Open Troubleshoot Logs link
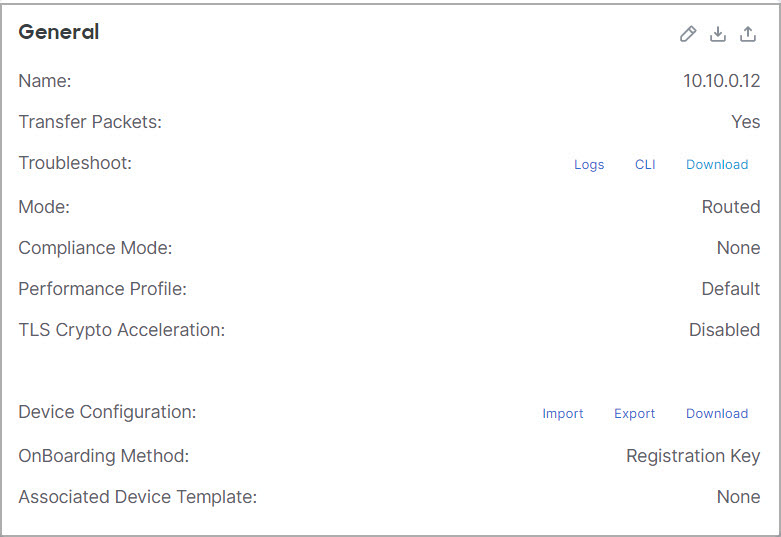 coord(589,165)
